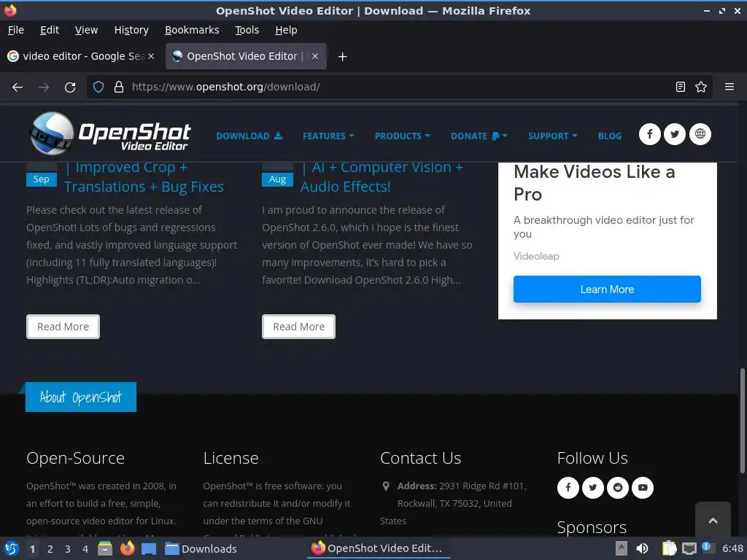Viewport: 747px width, 560px height.
Task: Open the Tools menu
Action: click(x=247, y=30)
